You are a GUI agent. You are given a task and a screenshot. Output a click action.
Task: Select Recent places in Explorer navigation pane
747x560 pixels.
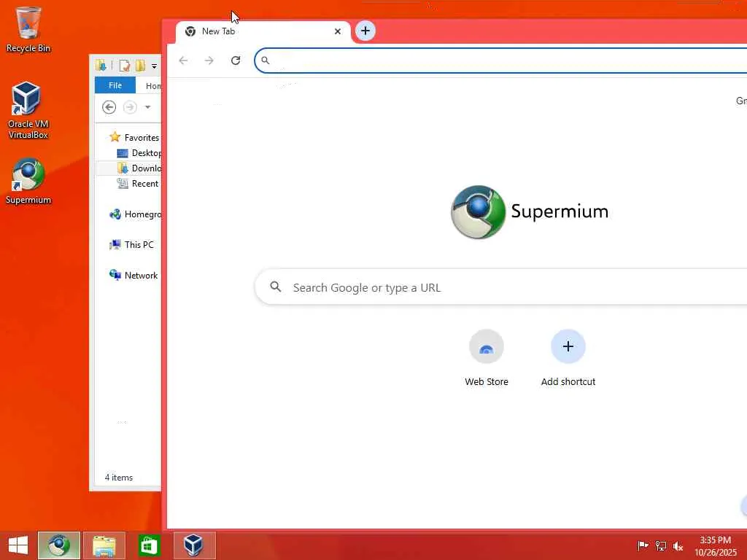click(138, 183)
